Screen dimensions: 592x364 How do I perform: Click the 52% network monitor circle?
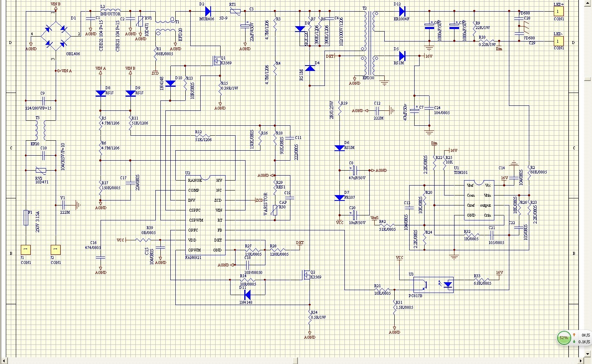click(x=563, y=338)
